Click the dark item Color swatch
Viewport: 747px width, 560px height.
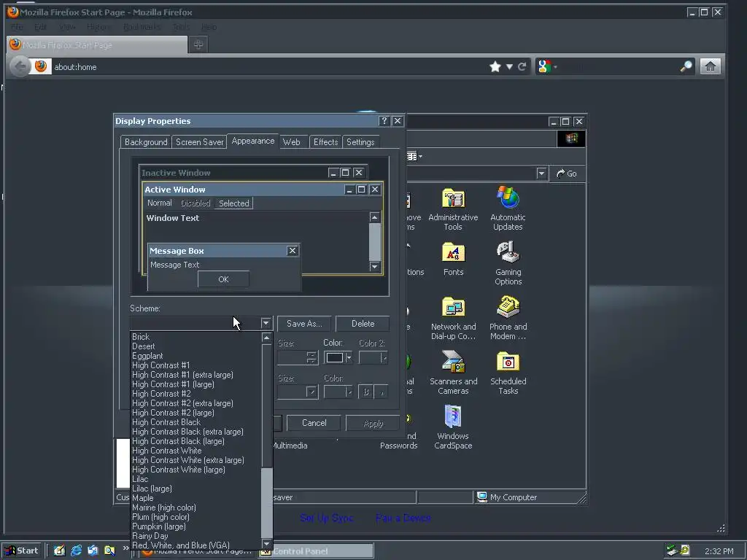pos(334,357)
